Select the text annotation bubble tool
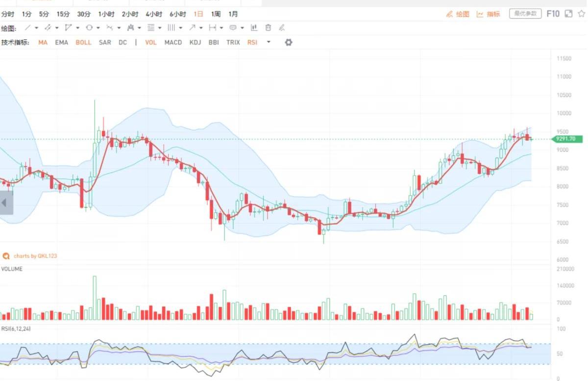Viewport: 588px width, 381px height. coord(233,28)
